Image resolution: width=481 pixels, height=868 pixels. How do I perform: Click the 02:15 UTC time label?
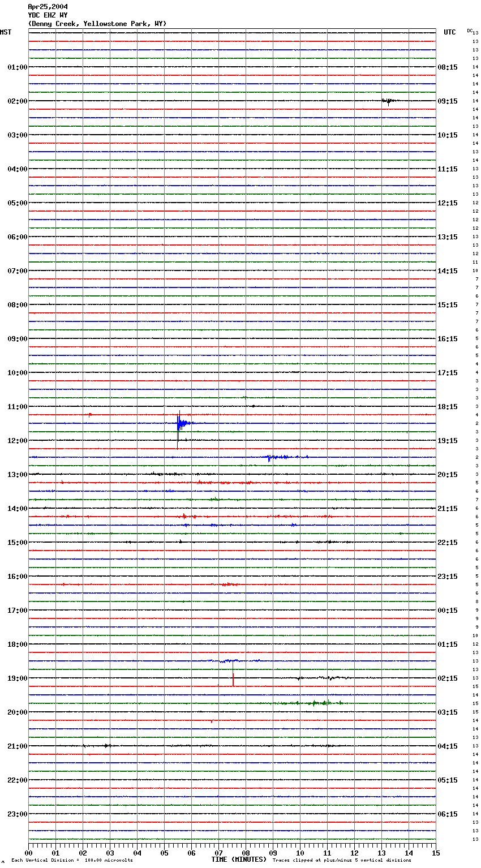point(448,678)
